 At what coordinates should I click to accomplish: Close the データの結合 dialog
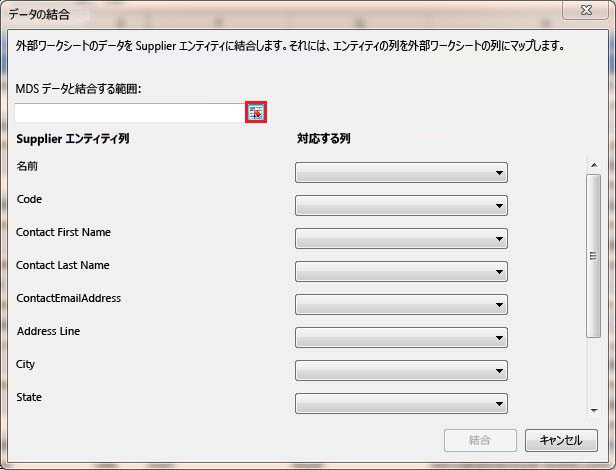[586, 10]
